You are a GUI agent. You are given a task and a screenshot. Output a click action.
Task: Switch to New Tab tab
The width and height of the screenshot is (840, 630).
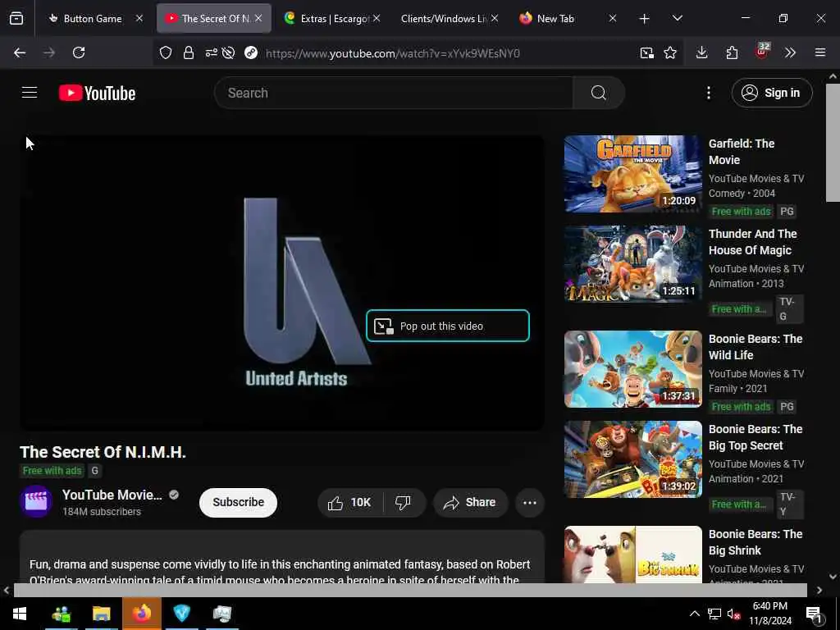point(557,19)
